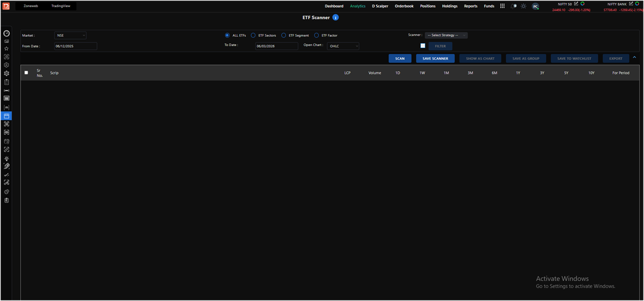Open the Funds menu
The height and width of the screenshot is (301, 644).
(x=489, y=6)
